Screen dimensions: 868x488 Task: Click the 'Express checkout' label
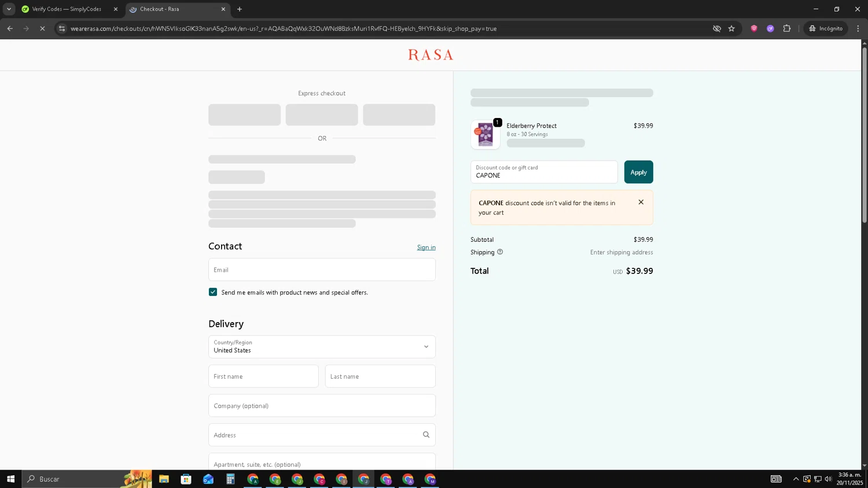click(x=322, y=93)
